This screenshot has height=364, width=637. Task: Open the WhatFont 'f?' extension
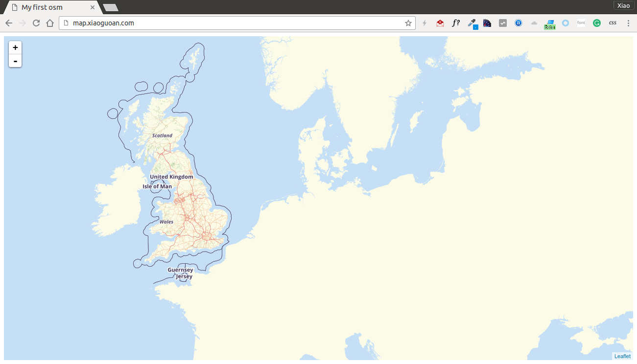pos(456,23)
